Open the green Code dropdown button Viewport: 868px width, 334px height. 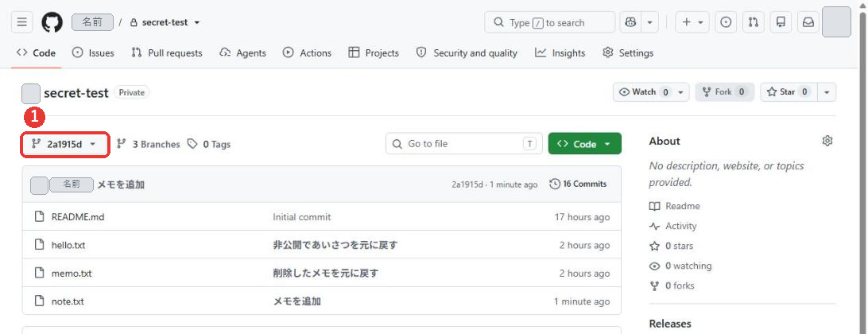[584, 144]
